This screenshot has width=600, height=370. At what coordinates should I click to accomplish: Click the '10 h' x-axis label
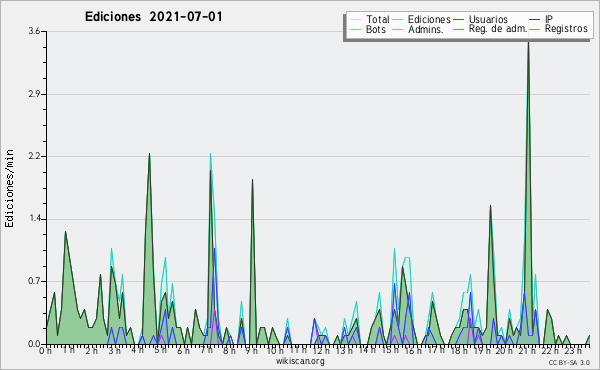[275, 350]
